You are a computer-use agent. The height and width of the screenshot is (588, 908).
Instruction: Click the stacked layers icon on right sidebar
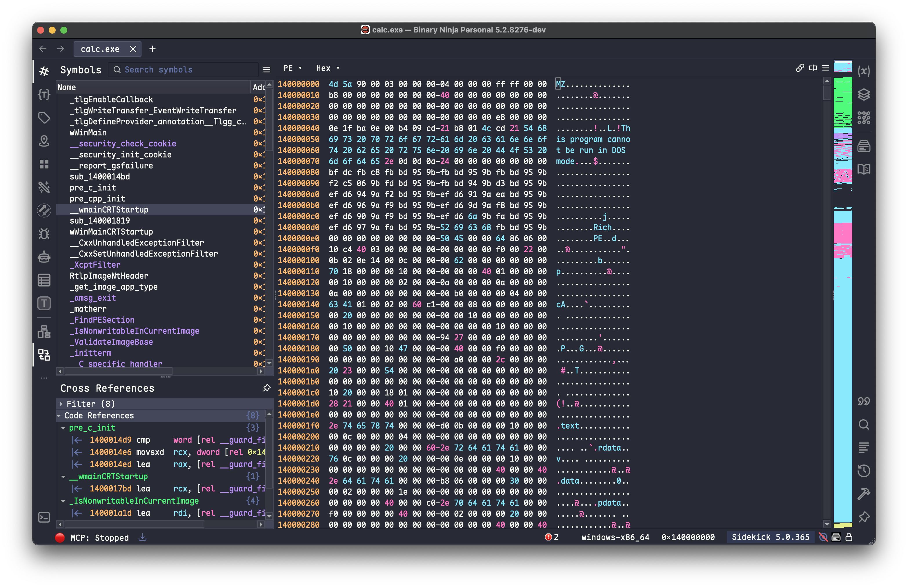[864, 94]
